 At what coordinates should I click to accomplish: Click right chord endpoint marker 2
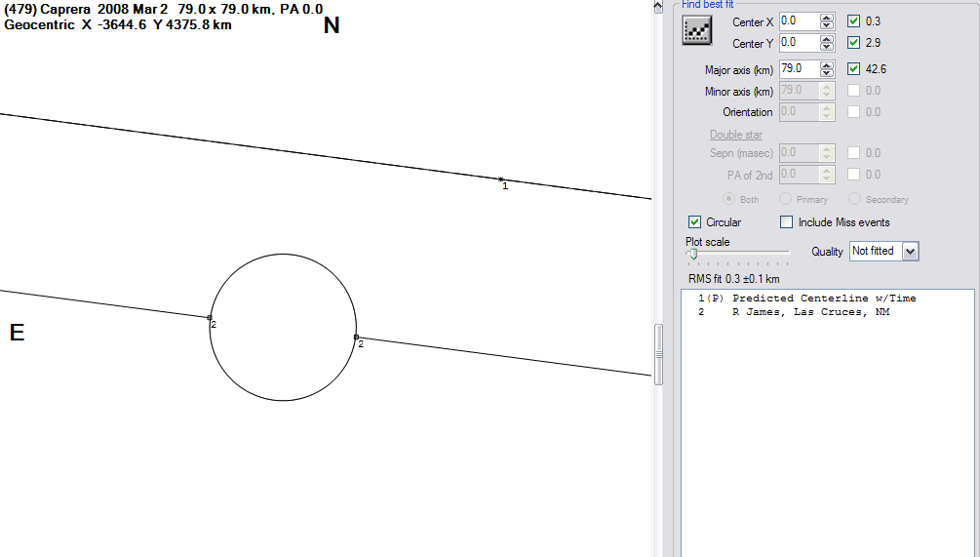click(x=356, y=337)
